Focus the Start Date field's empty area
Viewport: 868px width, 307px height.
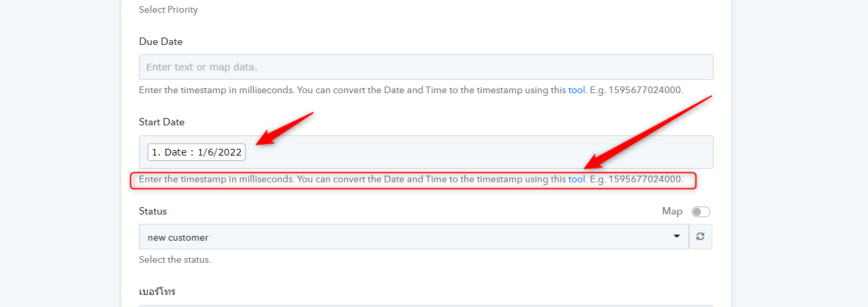pyautogui.click(x=470, y=152)
